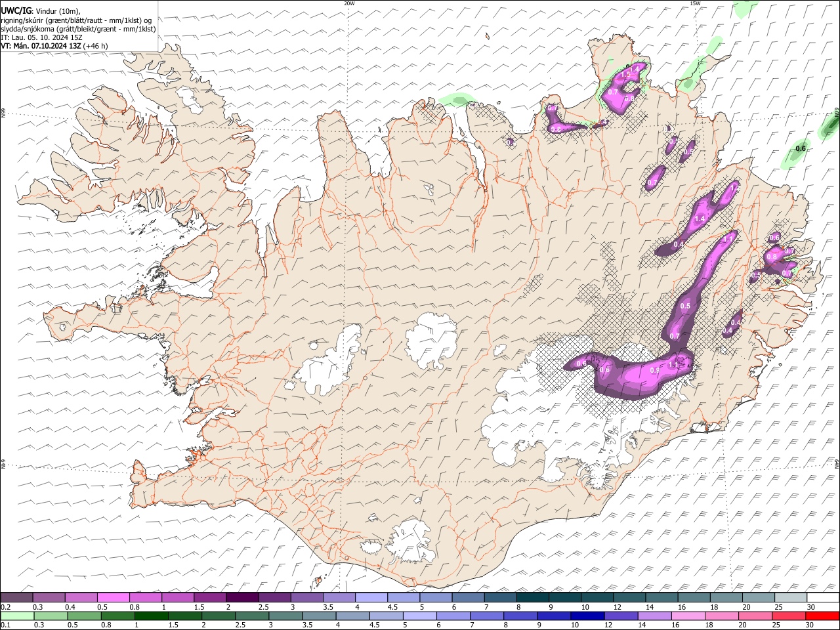Click the upper scale swatch between 4 and 4.5
840x630 pixels.
coord(371,597)
